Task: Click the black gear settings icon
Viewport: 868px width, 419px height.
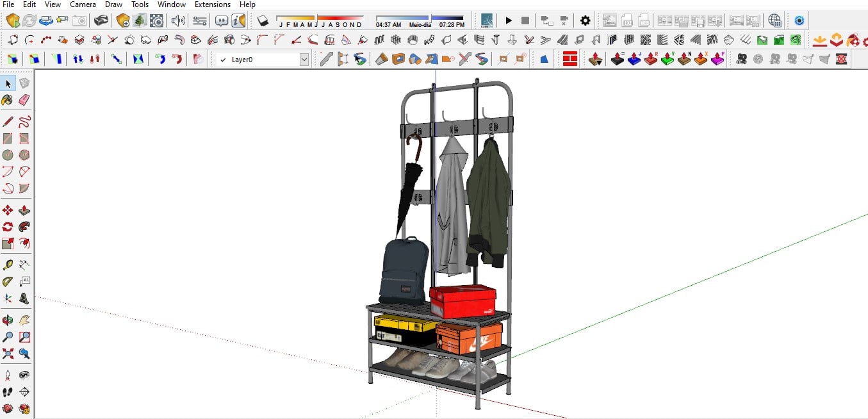Action: click(x=585, y=21)
